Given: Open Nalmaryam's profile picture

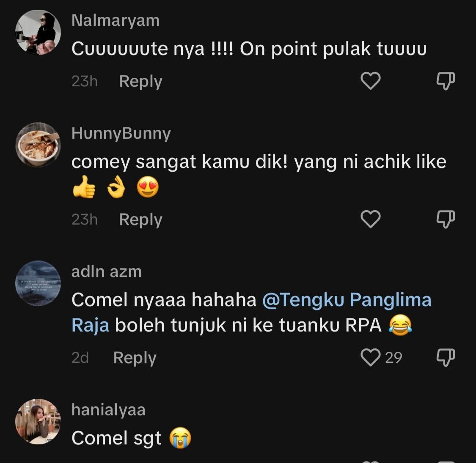Looking at the screenshot, I should 38,32.
